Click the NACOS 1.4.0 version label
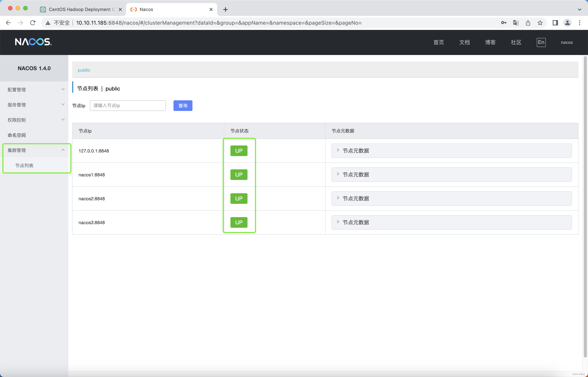Image resolution: width=588 pixels, height=377 pixels. tap(34, 68)
